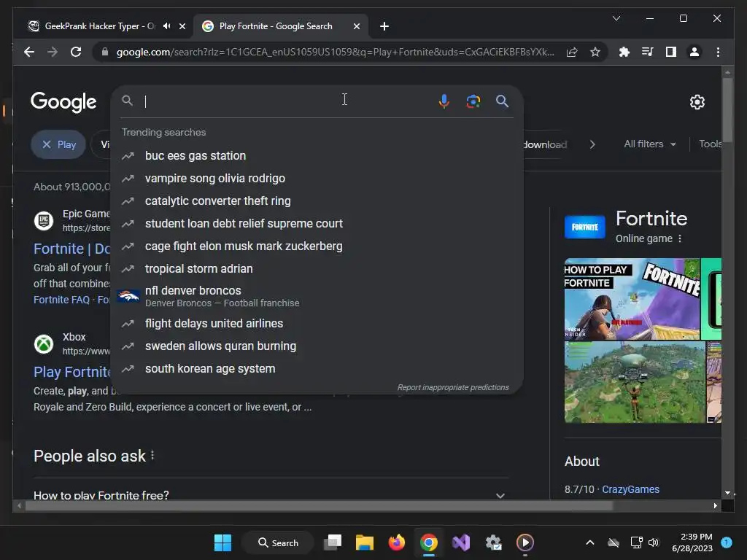Open Task View on taskbar

(333, 542)
